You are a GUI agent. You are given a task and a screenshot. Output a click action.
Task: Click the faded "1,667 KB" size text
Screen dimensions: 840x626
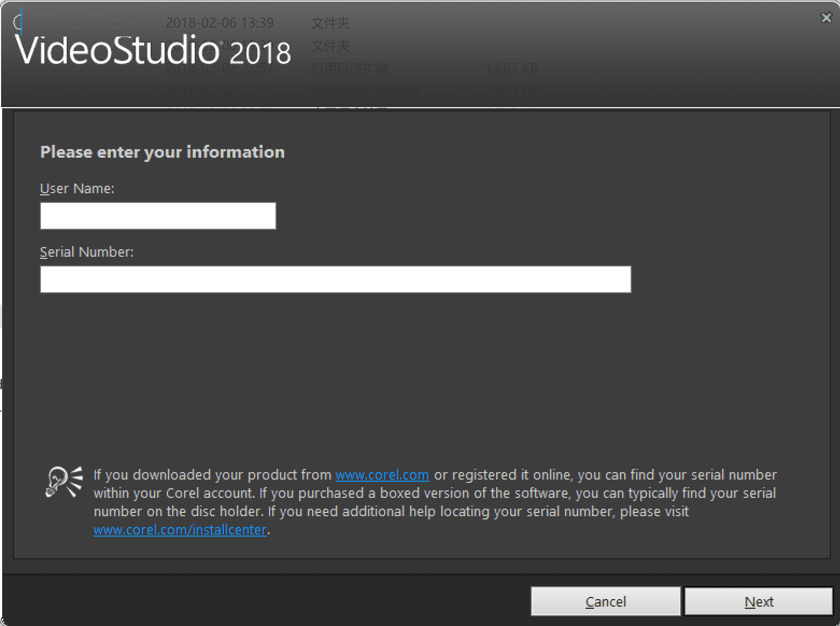point(511,68)
